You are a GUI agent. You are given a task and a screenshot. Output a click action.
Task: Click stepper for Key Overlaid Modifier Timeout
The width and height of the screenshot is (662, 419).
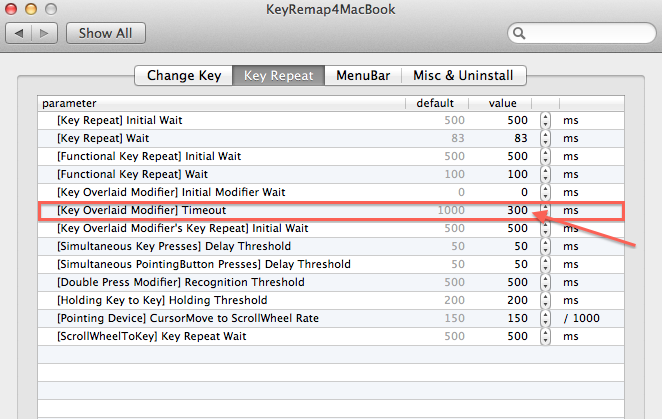(545, 210)
